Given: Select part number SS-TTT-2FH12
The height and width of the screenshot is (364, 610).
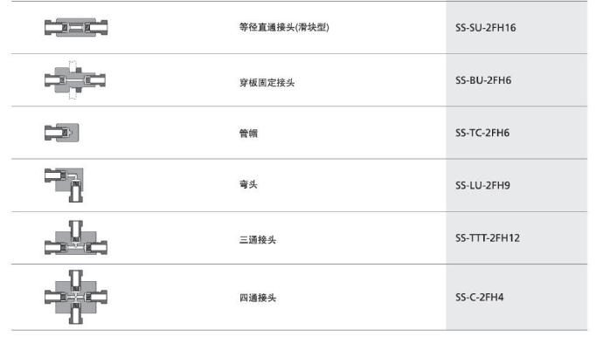Looking at the screenshot, I should click(x=488, y=237).
